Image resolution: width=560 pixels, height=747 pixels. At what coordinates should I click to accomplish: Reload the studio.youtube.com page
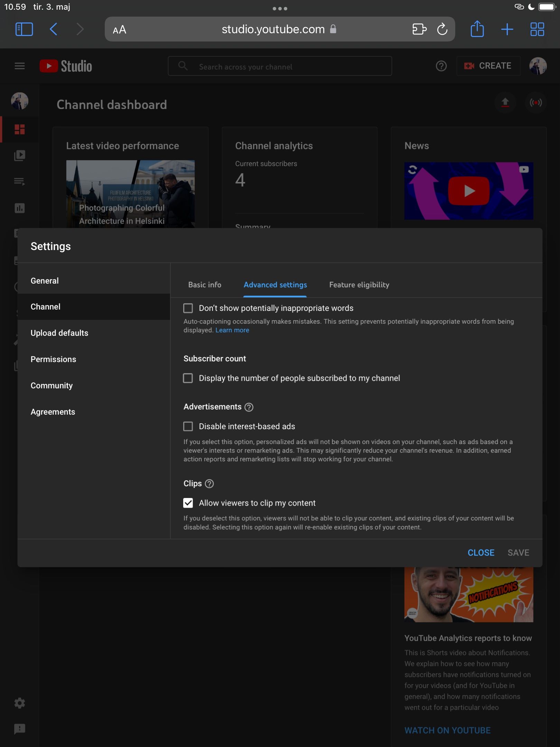coord(442,29)
